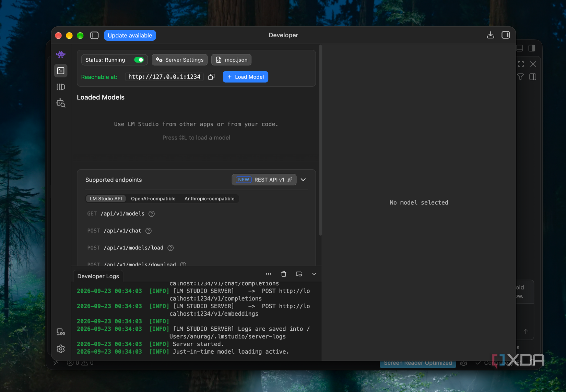Open Server Settings
Image resolution: width=566 pixels, height=392 pixels.
coord(180,60)
